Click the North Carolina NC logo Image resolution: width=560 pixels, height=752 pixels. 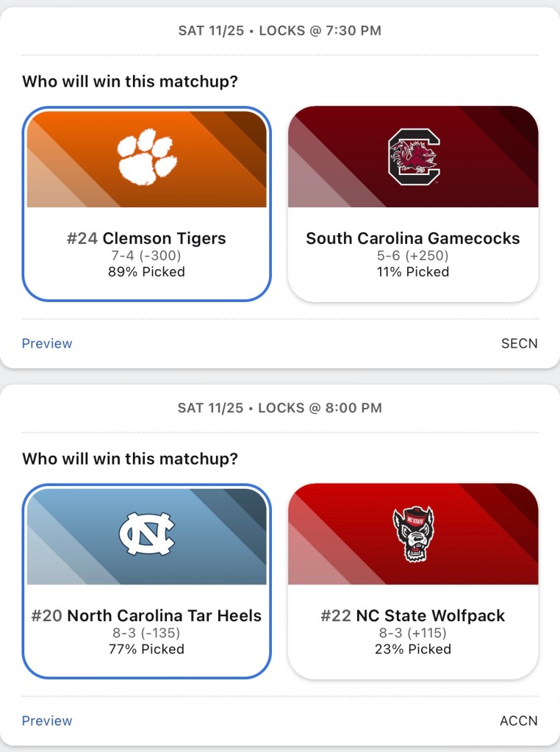(147, 534)
